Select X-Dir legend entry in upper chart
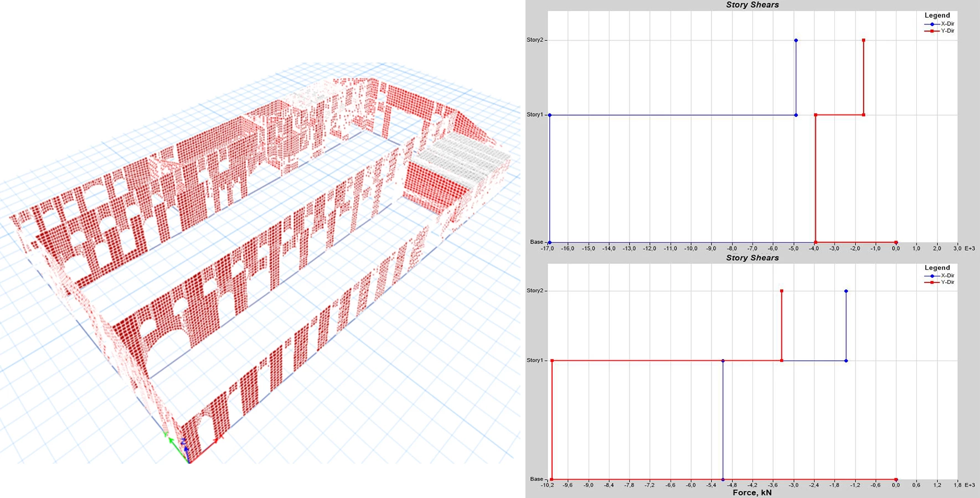The image size is (980, 498). coord(939,24)
